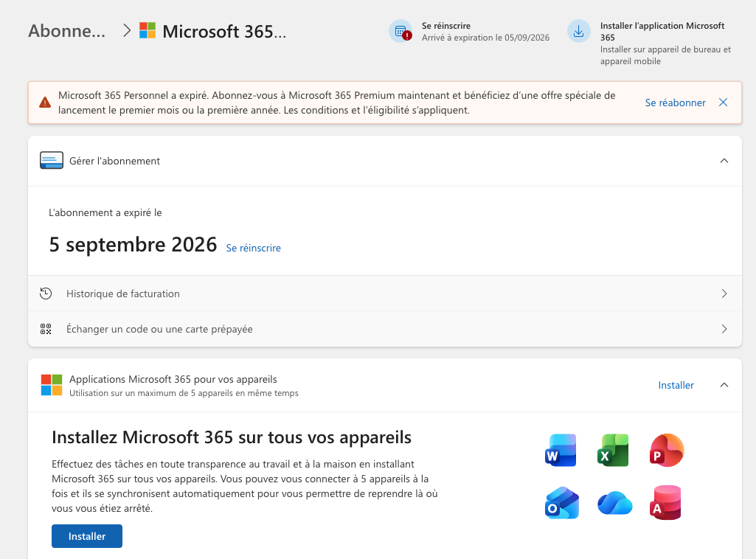Click the Applications Microsoft 365 pour vos appareils title
Screen dimensions: 756x559
[x=173, y=379]
